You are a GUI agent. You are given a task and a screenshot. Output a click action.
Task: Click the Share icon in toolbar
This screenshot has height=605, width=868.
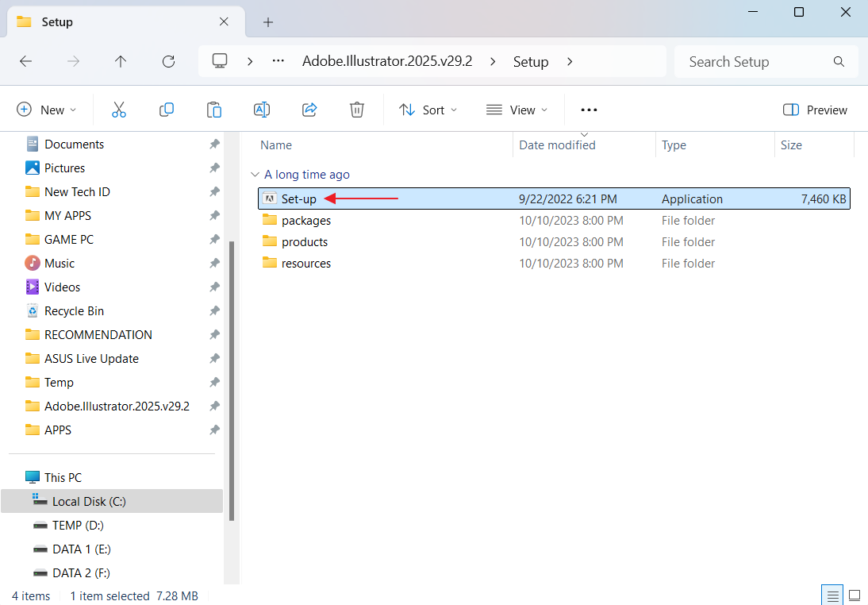(x=310, y=110)
